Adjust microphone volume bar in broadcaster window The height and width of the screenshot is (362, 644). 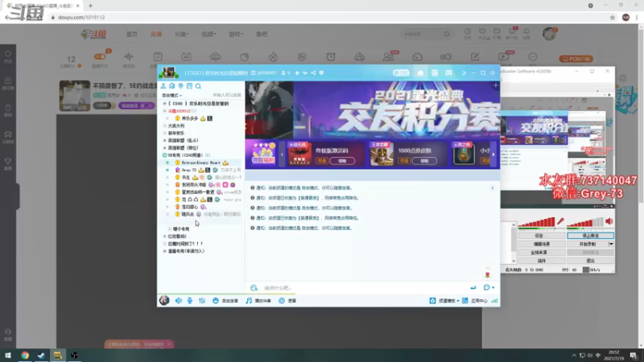tap(537, 223)
